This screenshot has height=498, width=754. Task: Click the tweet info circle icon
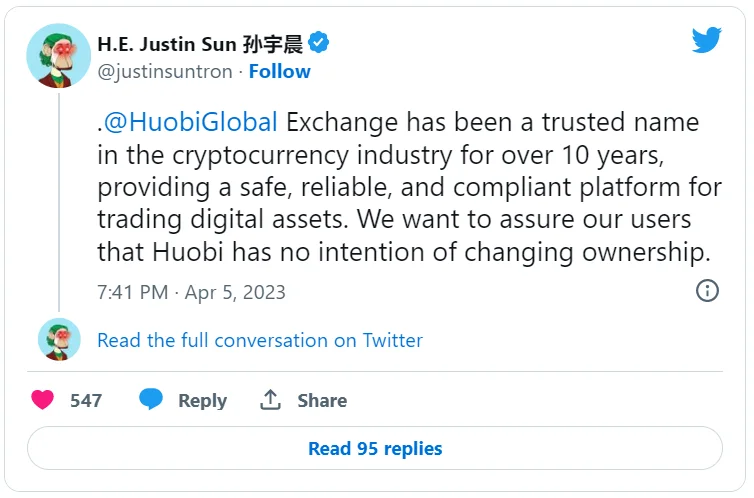[x=707, y=291]
